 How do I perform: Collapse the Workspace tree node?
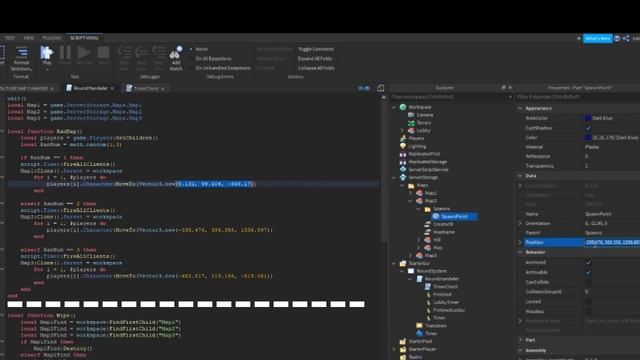click(394, 107)
